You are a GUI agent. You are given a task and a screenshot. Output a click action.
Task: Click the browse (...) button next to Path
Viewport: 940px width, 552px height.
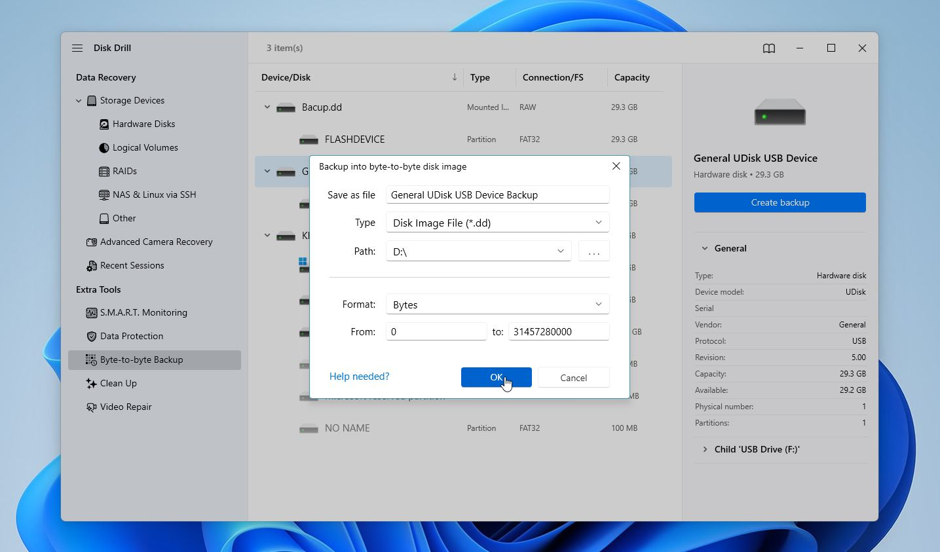[593, 252]
